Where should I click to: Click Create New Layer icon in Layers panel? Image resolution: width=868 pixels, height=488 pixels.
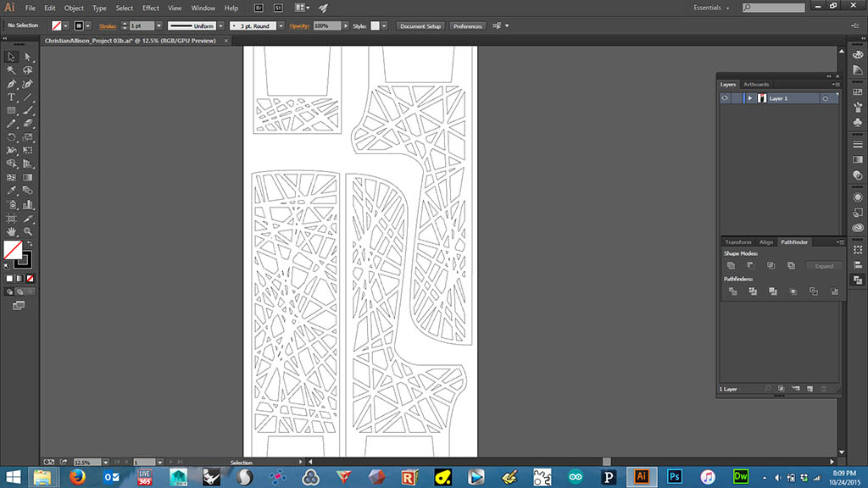810,389
